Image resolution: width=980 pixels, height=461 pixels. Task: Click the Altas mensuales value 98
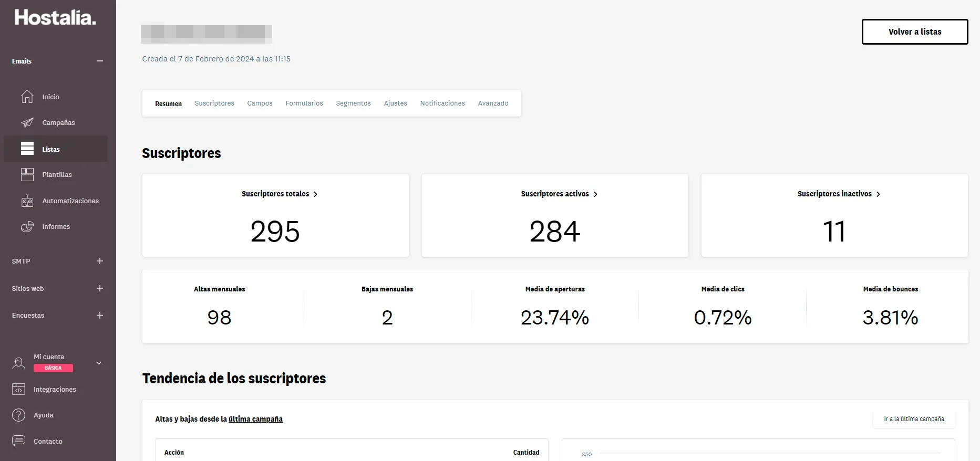coord(219,318)
